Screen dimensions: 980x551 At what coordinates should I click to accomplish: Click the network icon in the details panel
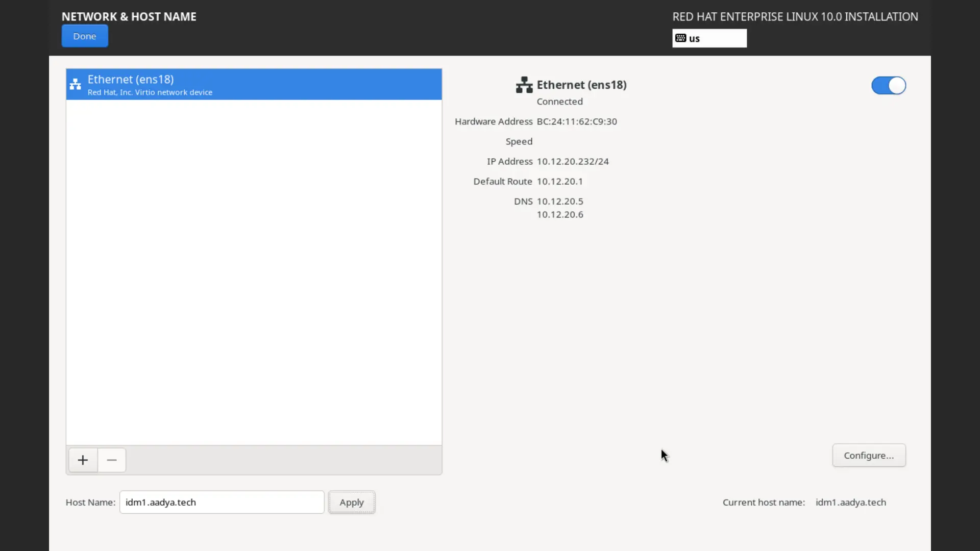coord(524,85)
